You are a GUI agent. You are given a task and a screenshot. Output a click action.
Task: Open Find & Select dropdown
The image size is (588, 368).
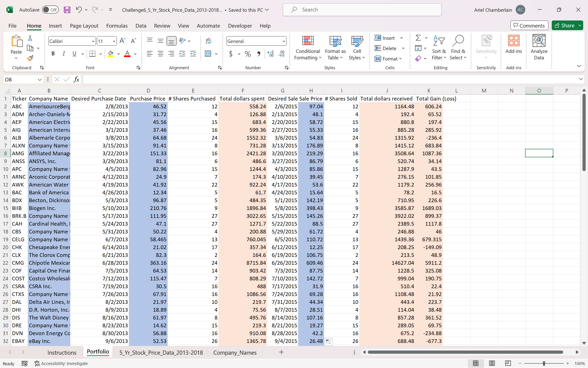[x=458, y=48]
